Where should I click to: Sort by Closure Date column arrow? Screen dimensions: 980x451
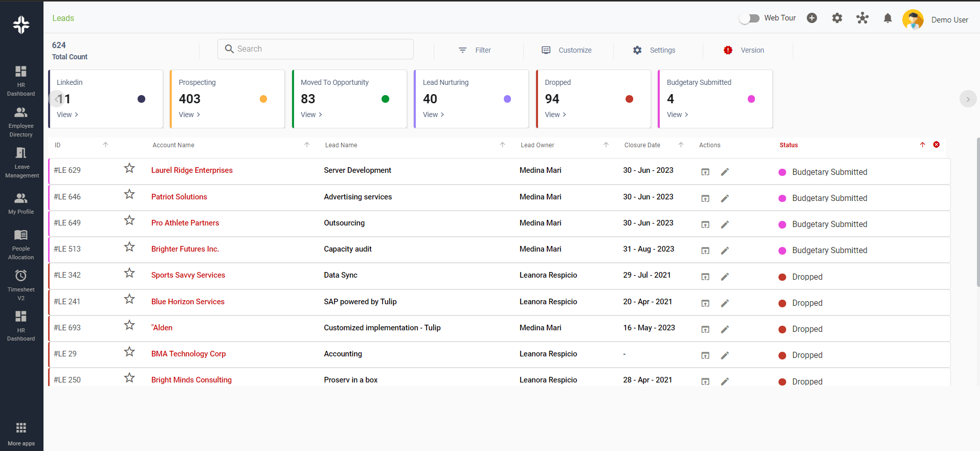pyautogui.click(x=681, y=145)
